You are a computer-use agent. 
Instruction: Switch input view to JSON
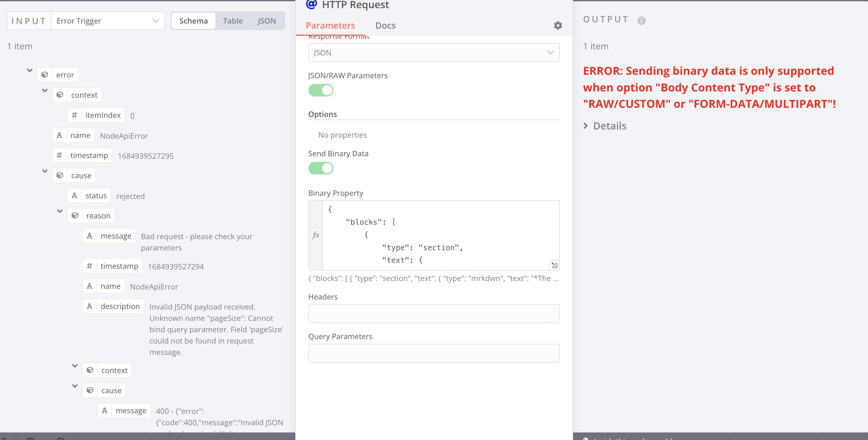pos(267,21)
